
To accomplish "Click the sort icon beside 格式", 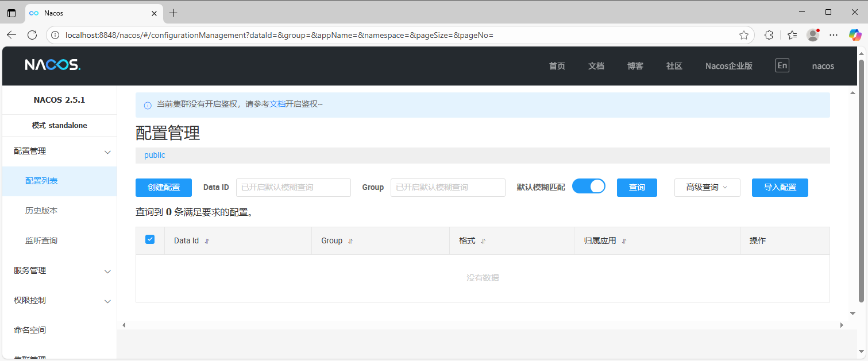I will click(x=483, y=241).
